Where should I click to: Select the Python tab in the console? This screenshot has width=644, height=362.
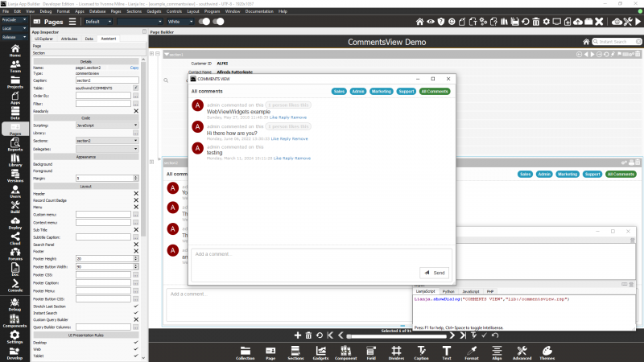448,291
